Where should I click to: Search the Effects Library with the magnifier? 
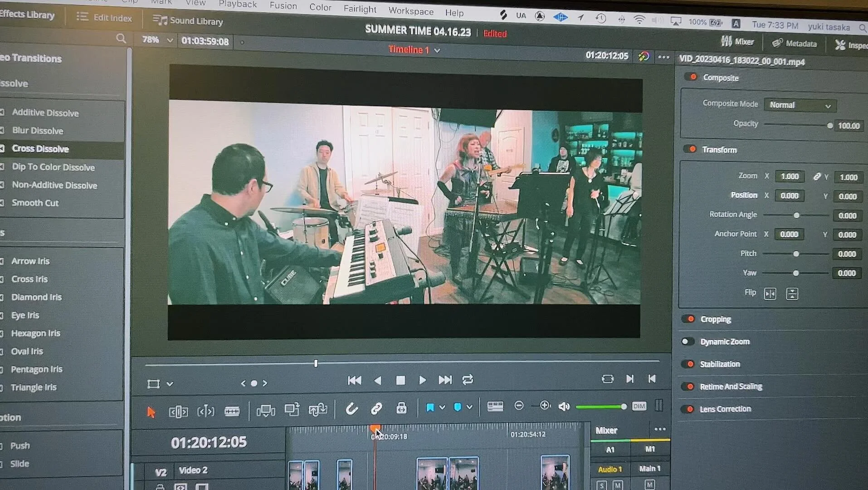[x=121, y=39]
